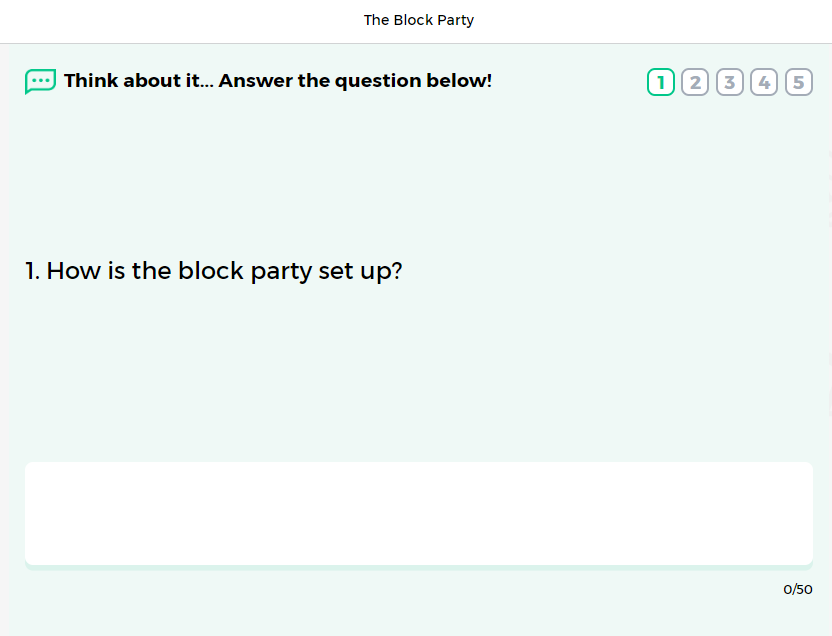Open question number 3
This screenshot has height=636, width=832.
click(x=730, y=82)
